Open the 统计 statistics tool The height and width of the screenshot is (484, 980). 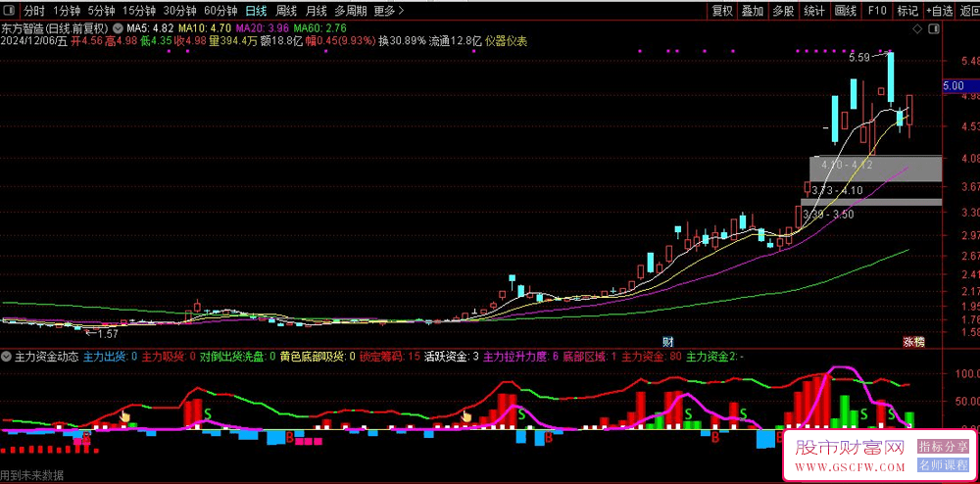(x=814, y=11)
